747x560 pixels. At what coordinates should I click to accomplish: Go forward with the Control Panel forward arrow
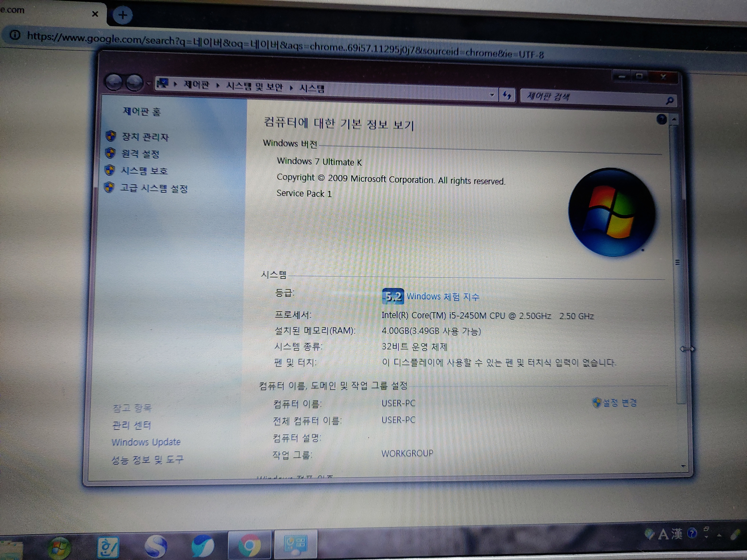click(134, 83)
